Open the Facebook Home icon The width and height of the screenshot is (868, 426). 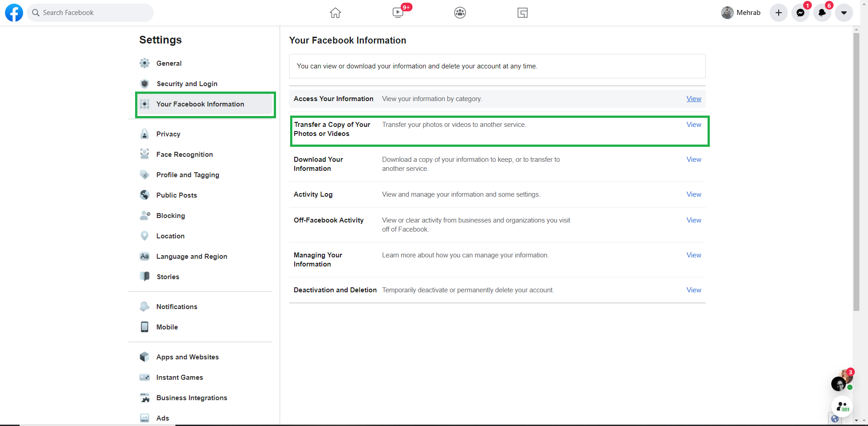335,13
